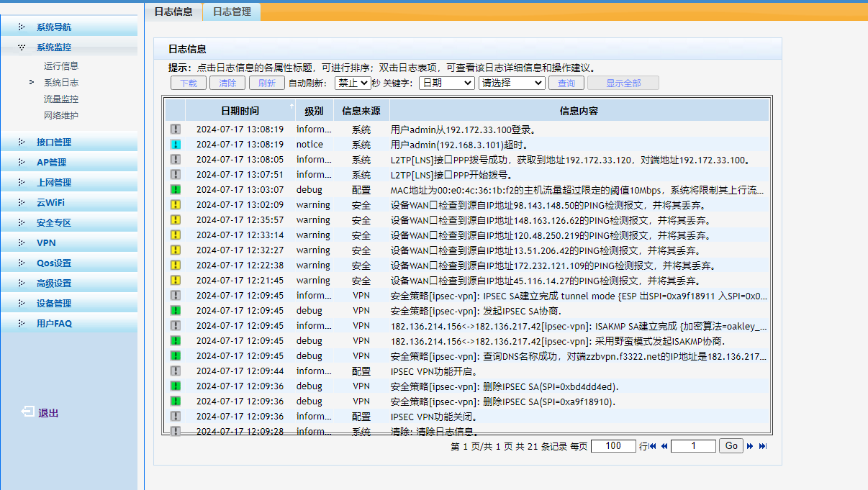Expand 安全专区 sidebar section
The height and width of the screenshot is (490, 868).
[x=69, y=223]
